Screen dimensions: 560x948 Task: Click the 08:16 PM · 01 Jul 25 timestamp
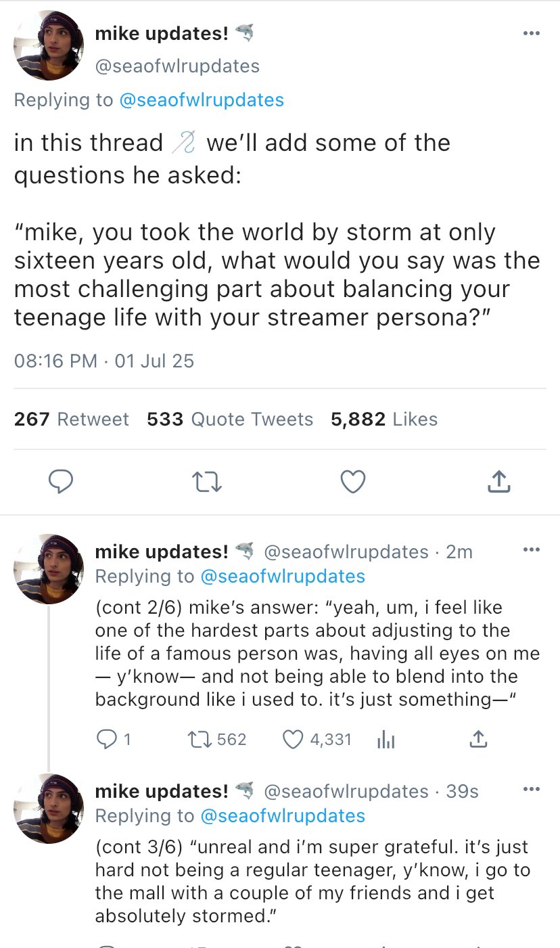click(x=104, y=361)
